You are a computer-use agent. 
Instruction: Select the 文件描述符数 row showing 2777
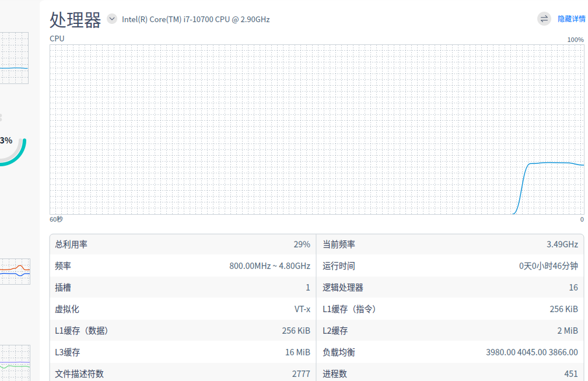pyautogui.click(x=183, y=373)
